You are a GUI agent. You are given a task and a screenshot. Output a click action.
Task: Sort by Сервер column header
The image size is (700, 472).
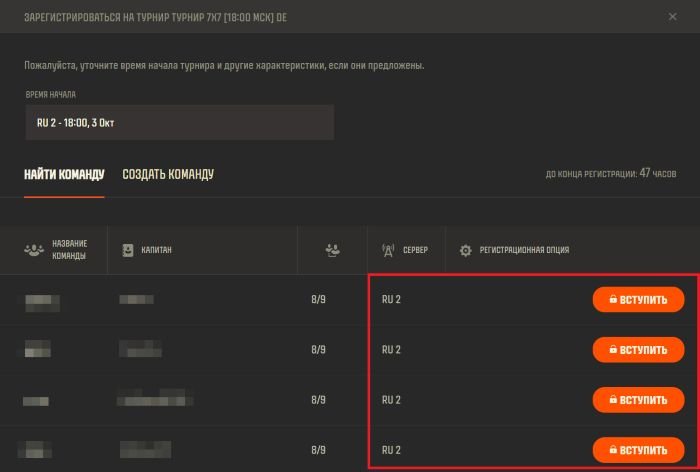pyautogui.click(x=415, y=250)
